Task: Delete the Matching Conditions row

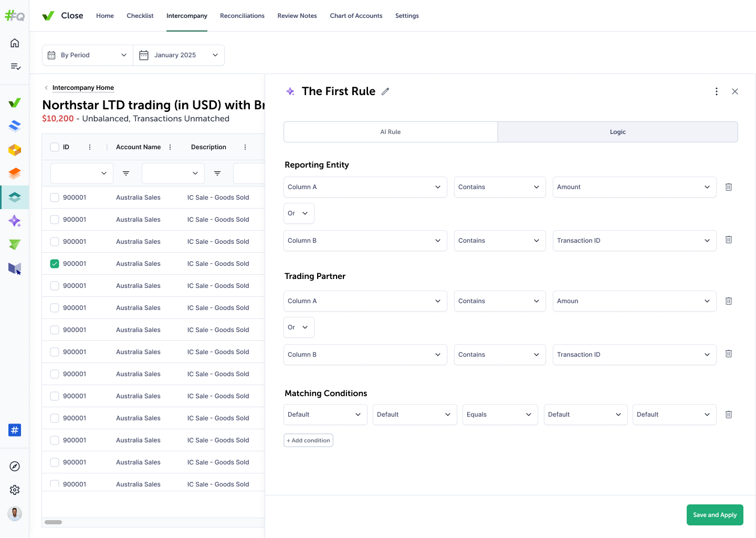Action: (729, 415)
